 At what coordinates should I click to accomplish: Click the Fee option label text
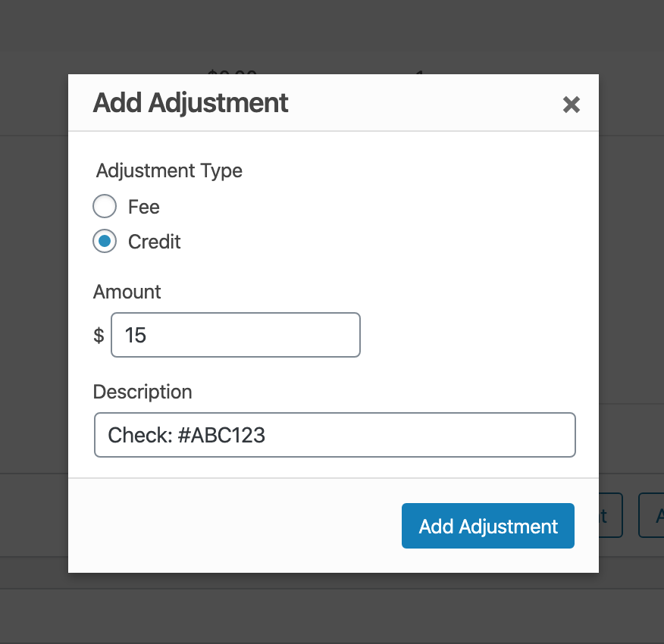pos(144,207)
